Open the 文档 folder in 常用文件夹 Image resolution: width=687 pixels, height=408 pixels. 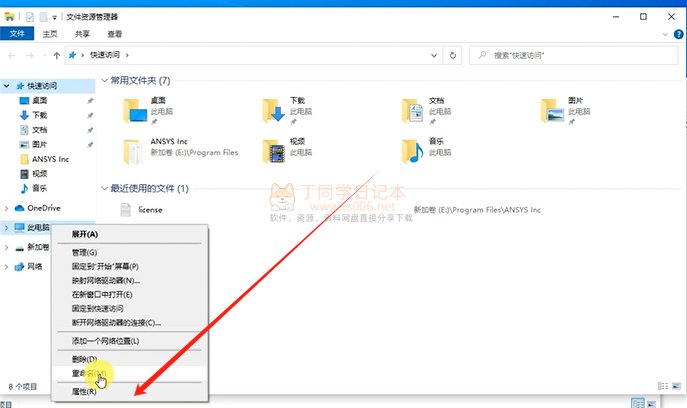click(x=426, y=110)
